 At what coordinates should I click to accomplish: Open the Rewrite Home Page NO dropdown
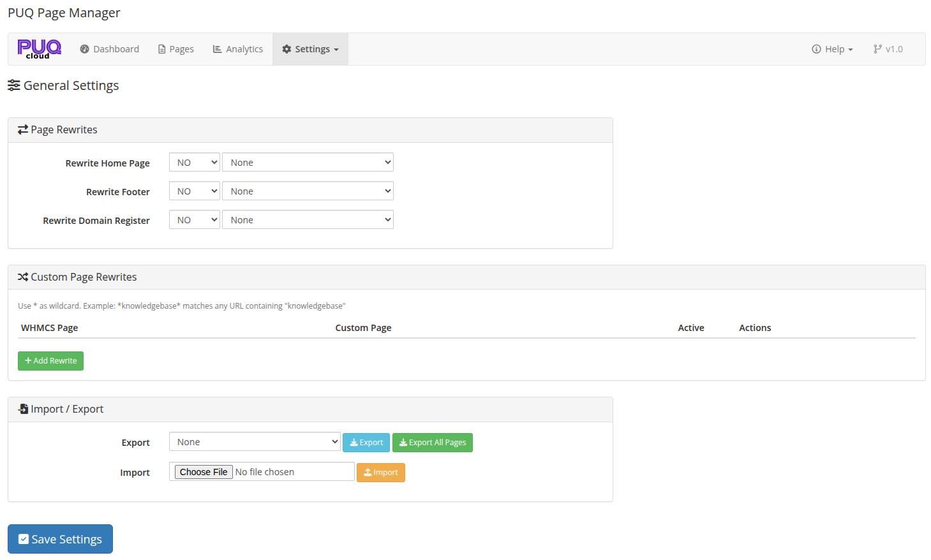(194, 162)
